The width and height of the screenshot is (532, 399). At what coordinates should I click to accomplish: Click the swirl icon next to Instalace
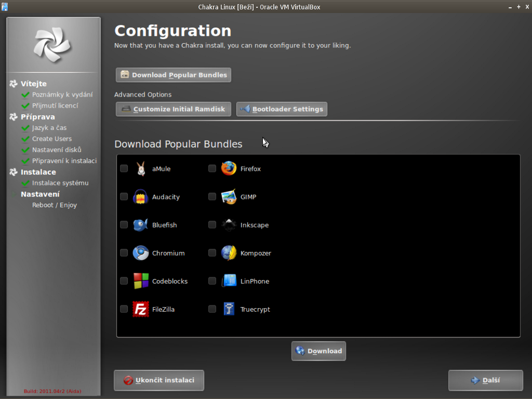[14, 172]
